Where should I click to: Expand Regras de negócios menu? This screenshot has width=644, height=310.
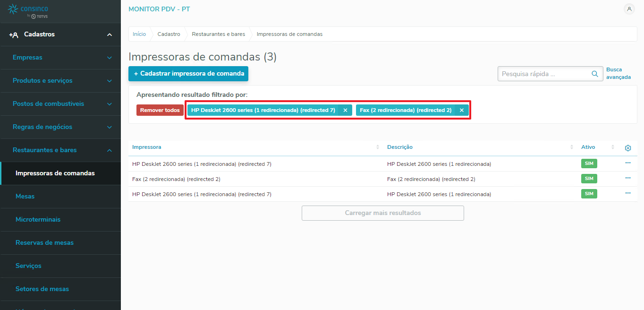point(110,127)
